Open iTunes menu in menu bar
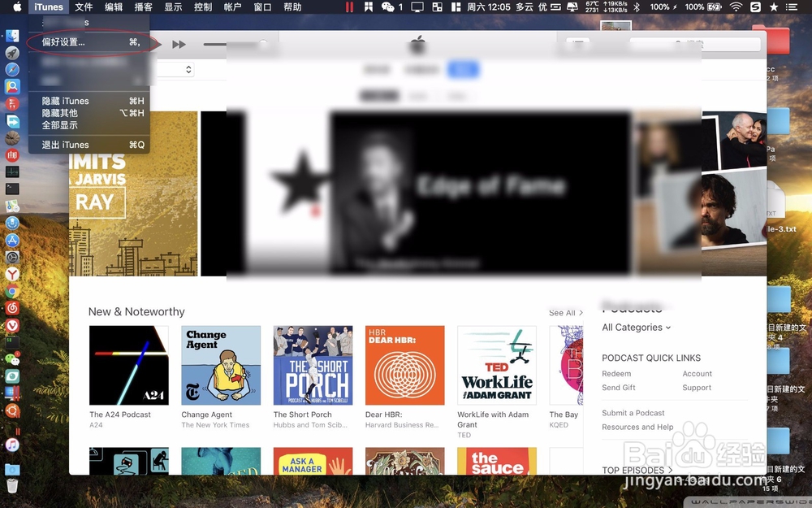Image resolution: width=812 pixels, height=508 pixels. click(x=49, y=7)
